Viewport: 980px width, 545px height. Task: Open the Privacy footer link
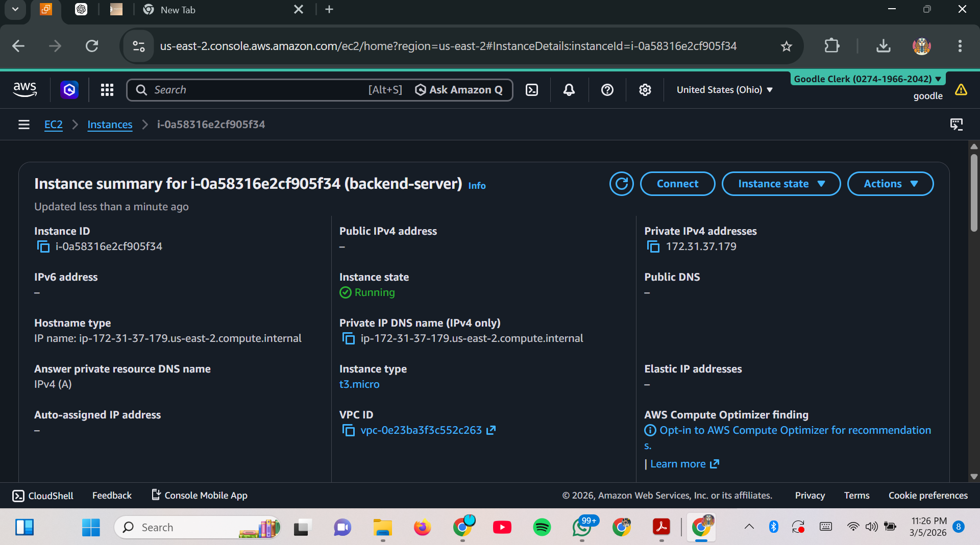point(810,496)
